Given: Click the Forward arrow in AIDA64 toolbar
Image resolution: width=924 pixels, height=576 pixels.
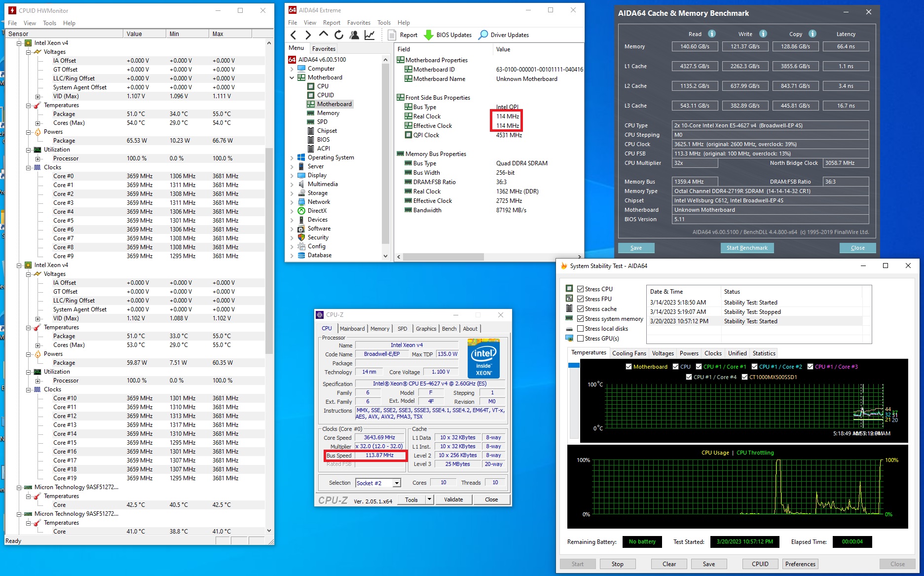Looking at the screenshot, I should pos(308,35).
